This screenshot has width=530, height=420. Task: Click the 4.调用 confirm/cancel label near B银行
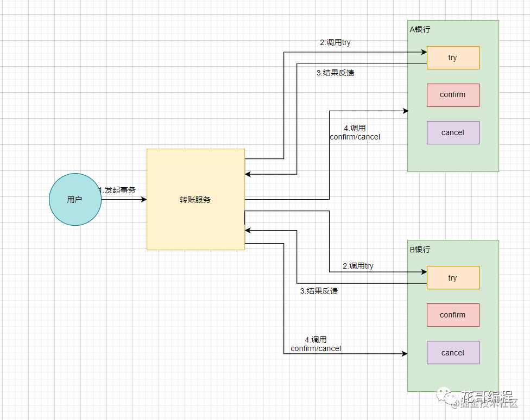316,344
